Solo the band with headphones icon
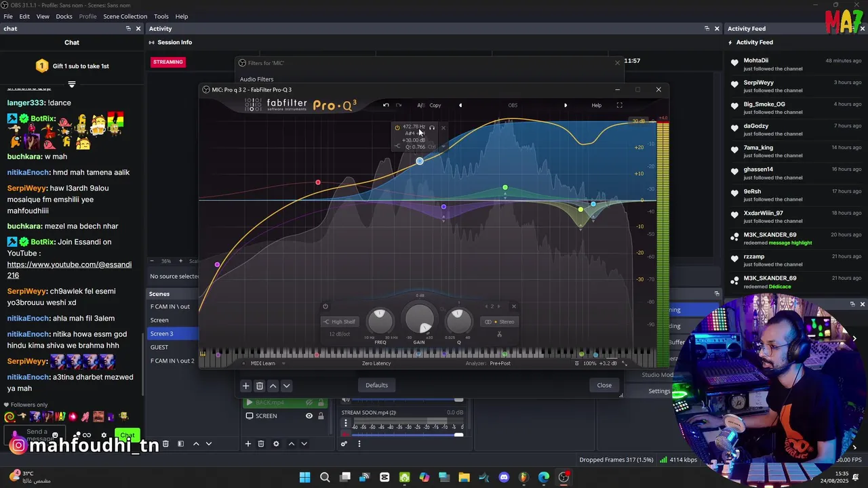Image resolution: width=868 pixels, height=488 pixels. pyautogui.click(x=432, y=127)
